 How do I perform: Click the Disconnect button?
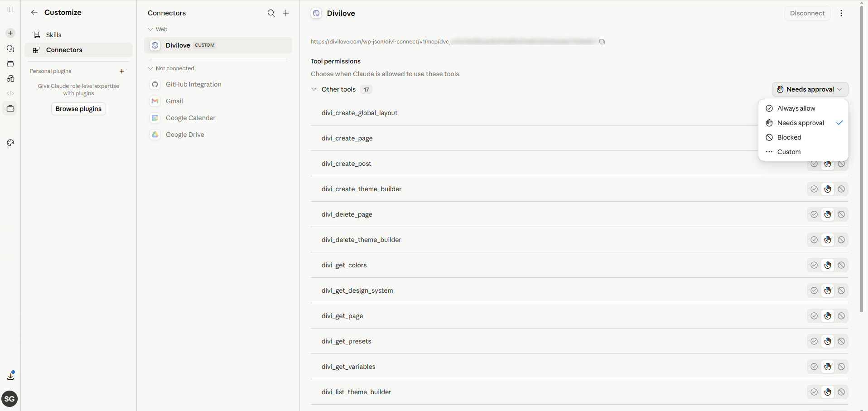(807, 13)
